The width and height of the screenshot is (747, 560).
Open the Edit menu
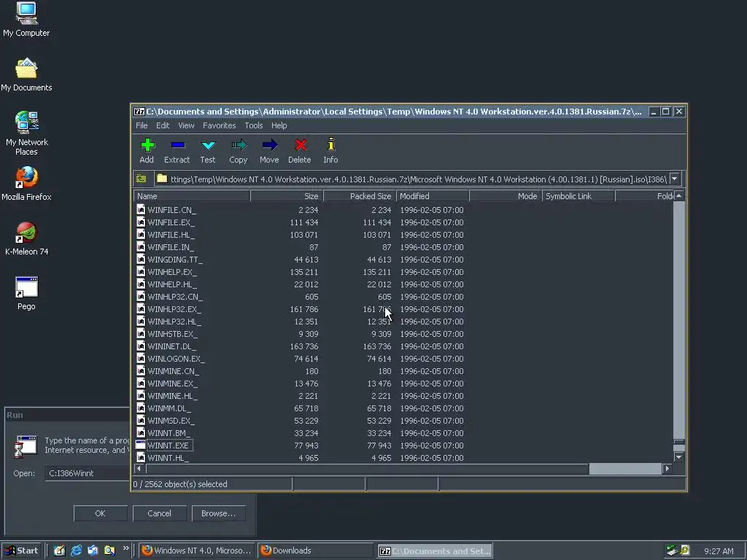163,125
